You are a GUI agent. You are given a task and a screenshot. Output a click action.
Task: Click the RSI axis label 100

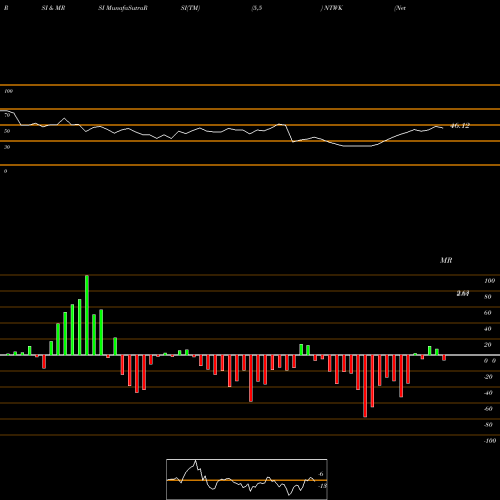click(x=8, y=91)
